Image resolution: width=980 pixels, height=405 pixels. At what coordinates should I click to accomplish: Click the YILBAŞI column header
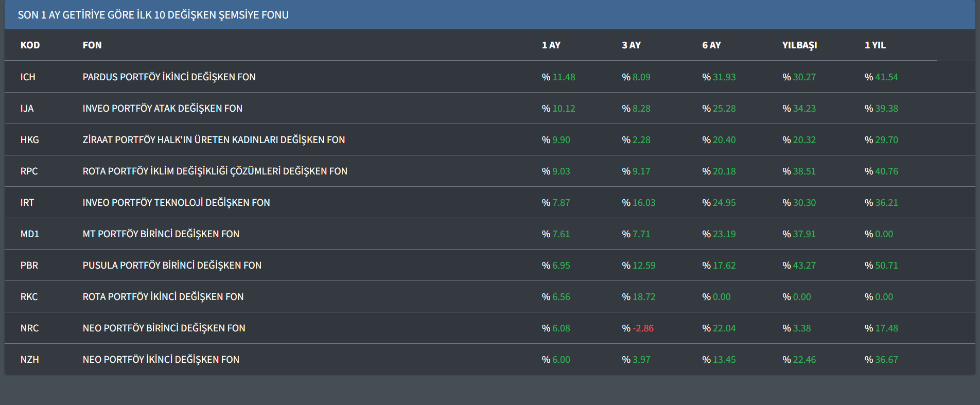pyautogui.click(x=799, y=45)
